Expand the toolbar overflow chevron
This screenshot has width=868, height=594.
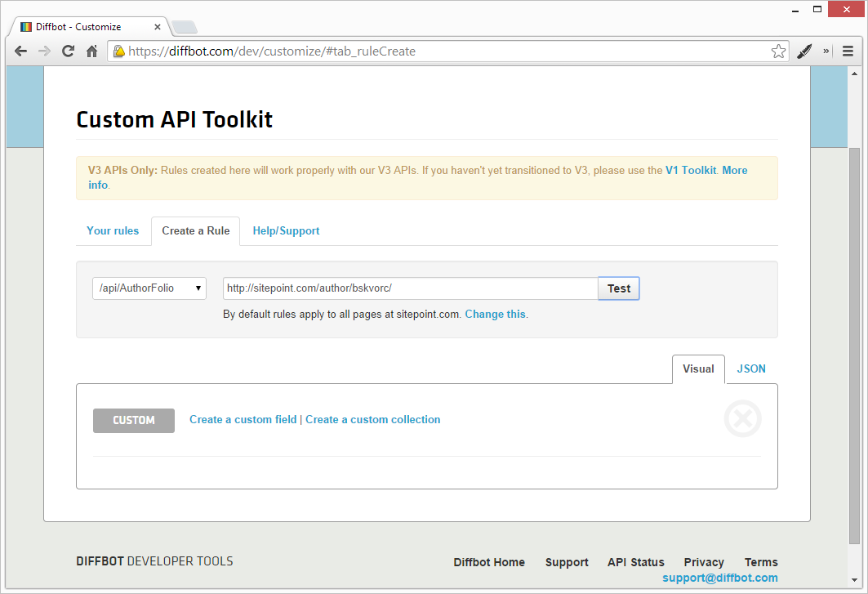(x=826, y=51)
